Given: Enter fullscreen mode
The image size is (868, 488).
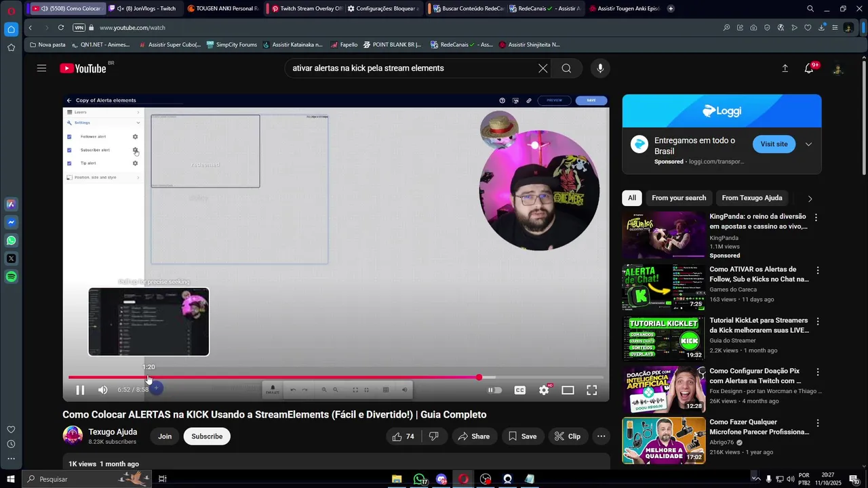Looking at the screenshot, I should tap(591, 390).
